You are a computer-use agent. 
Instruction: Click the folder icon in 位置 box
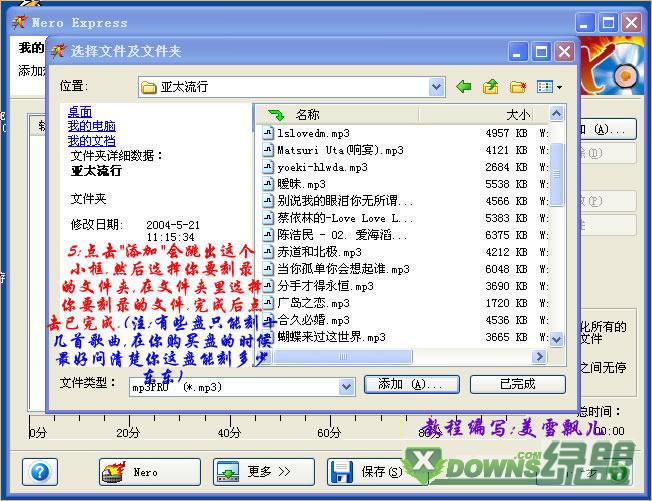[x=149, y=87]
